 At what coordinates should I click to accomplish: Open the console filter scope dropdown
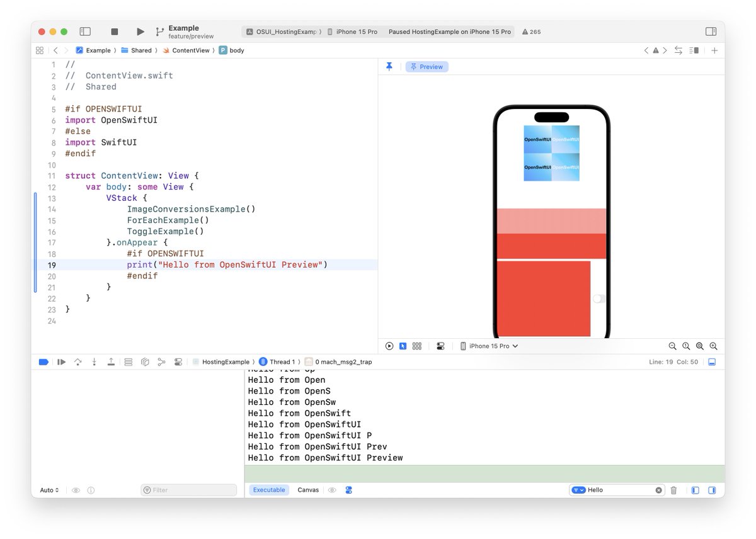coord(578,490)
